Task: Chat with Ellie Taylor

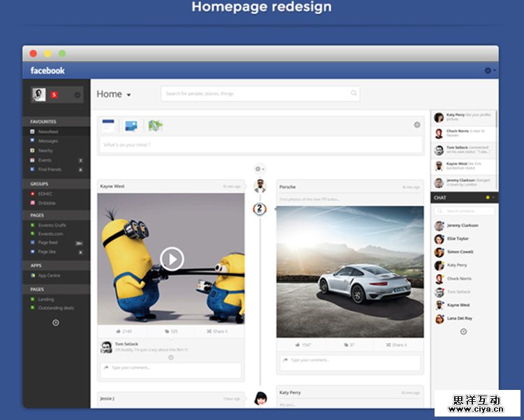Action: pyautogui.click(x=464, y=239)
